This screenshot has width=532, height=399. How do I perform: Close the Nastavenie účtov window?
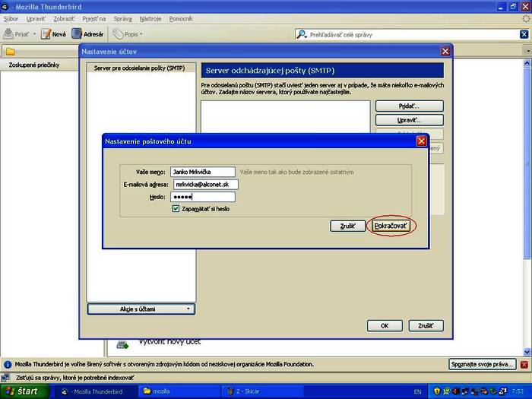point(445,51)
